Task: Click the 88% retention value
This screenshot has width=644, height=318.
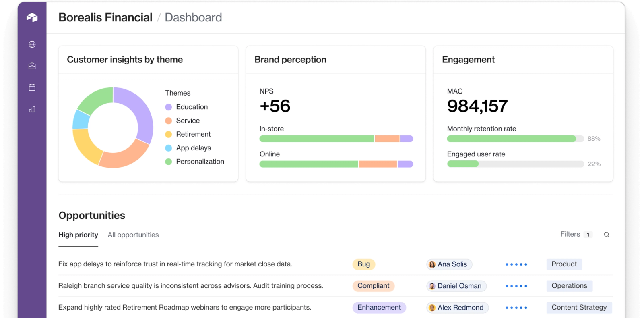Action: (x=594, y=139)
